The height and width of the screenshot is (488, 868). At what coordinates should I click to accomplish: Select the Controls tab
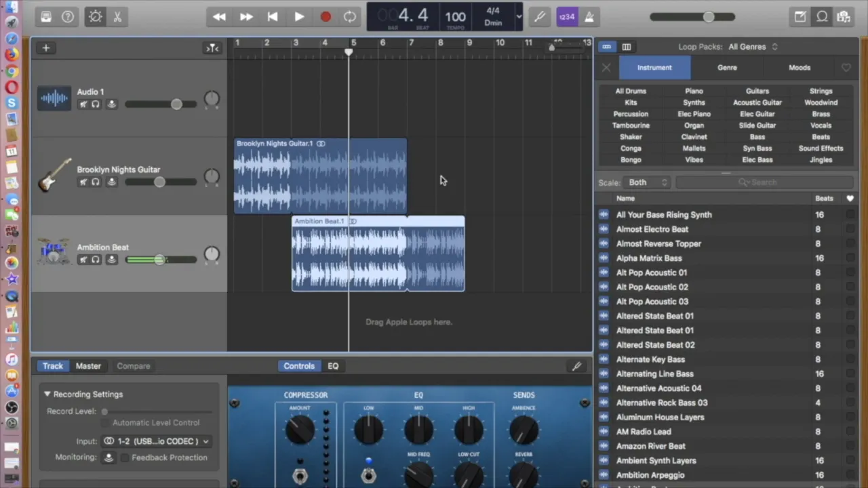click(x=299, y=366)
